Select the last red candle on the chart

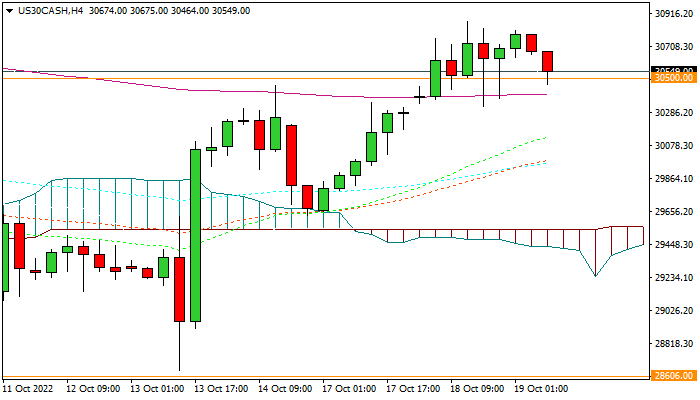(547, 62)
